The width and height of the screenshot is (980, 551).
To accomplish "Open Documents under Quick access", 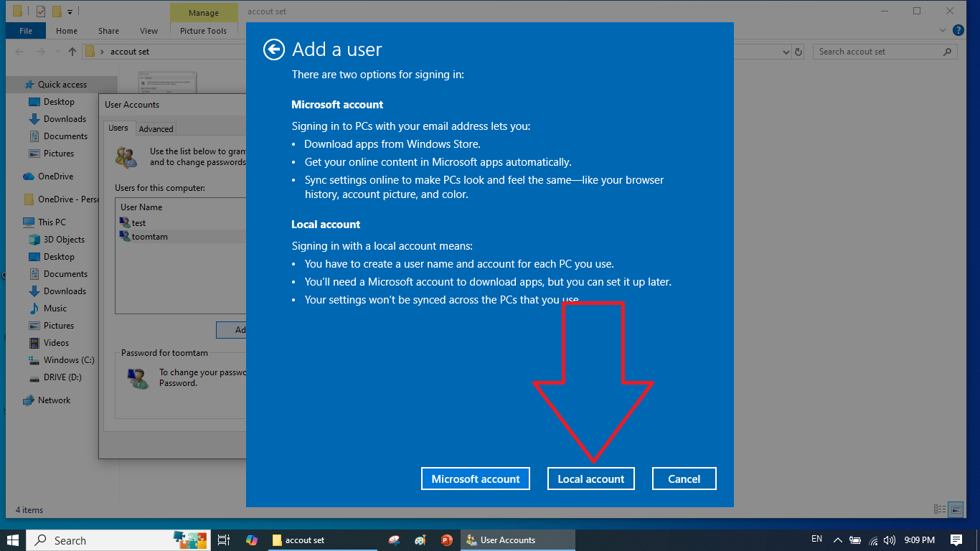I will click(x=65, y=136).
